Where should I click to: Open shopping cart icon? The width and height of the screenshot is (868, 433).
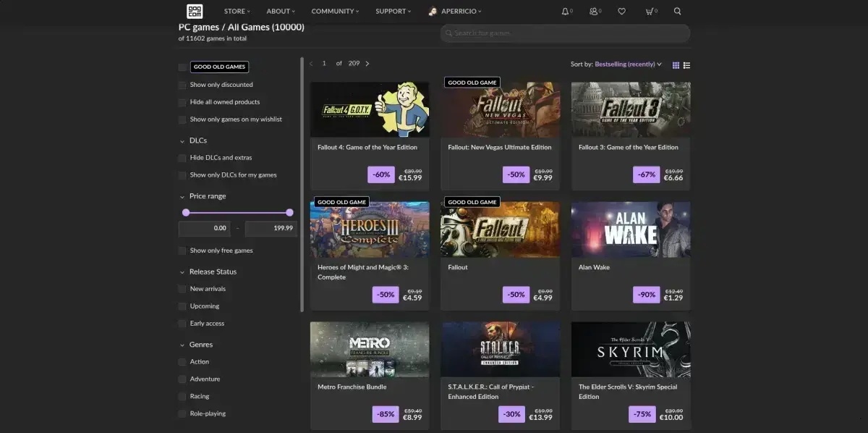(x=650, y=12)
